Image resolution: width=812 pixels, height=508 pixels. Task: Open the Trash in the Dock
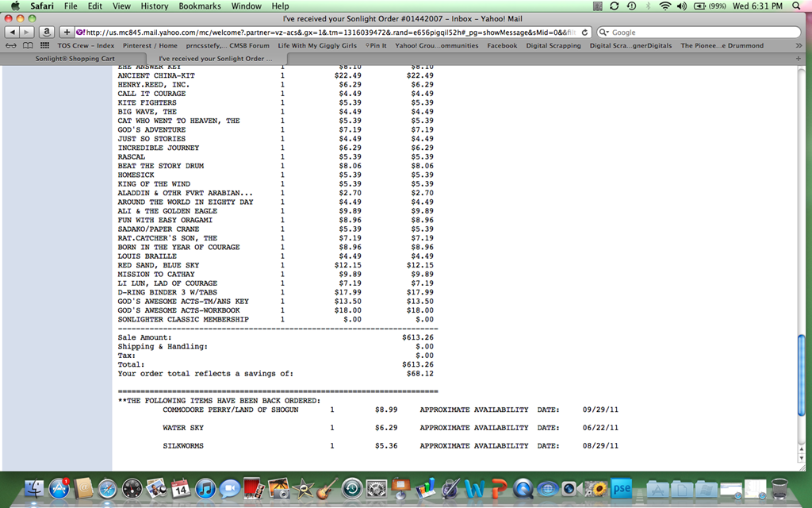click(x=779, y=489)
